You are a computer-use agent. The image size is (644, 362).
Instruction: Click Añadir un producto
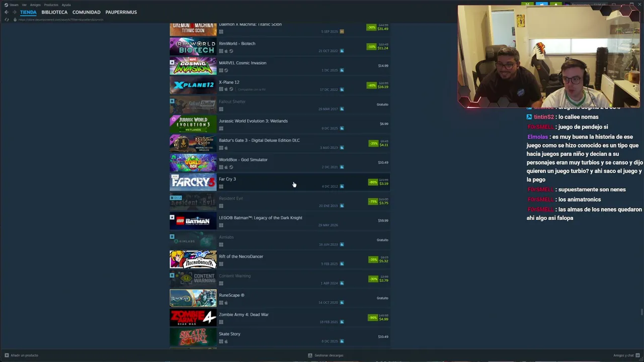22,355
